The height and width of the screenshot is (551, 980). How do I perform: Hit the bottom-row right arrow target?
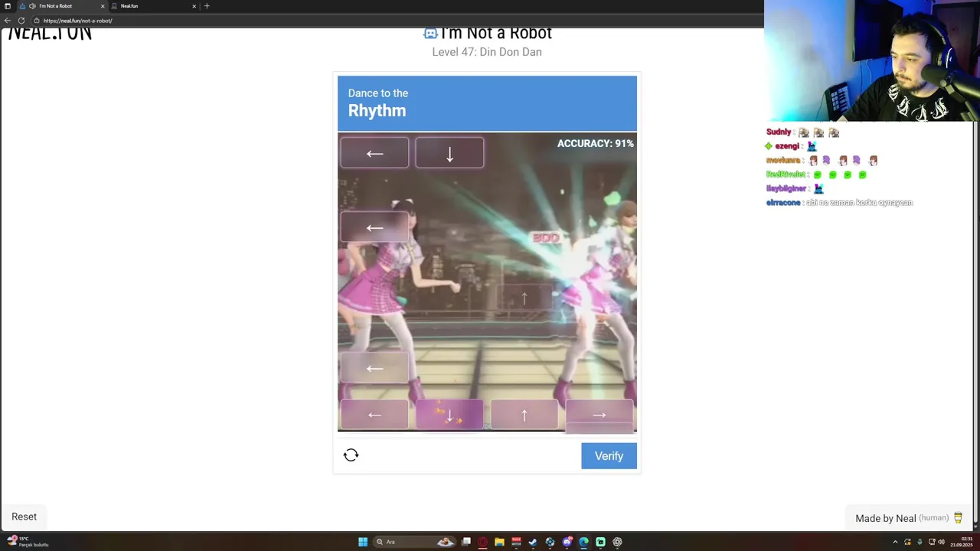pyautogui.click(x=599, y=415)
